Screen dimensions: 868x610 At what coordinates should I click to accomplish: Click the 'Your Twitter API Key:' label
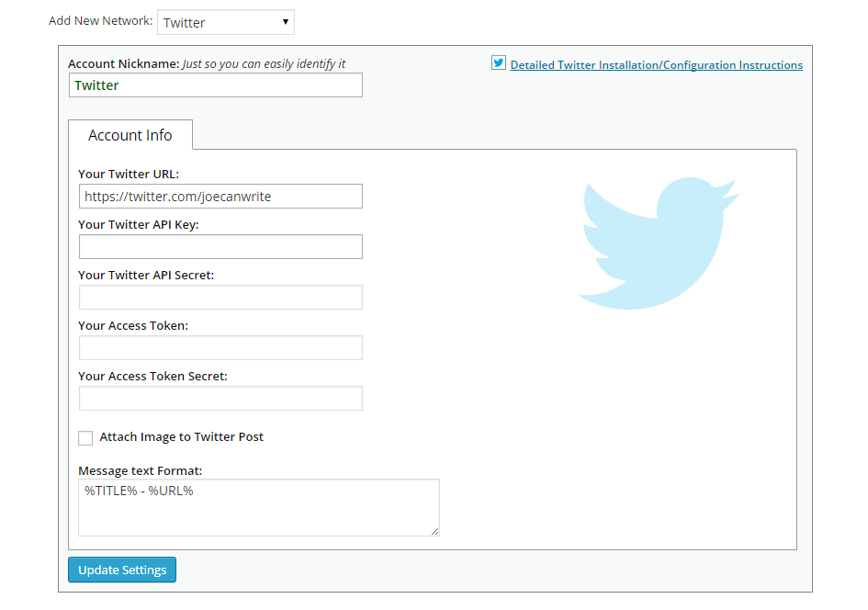coord(139,224)
